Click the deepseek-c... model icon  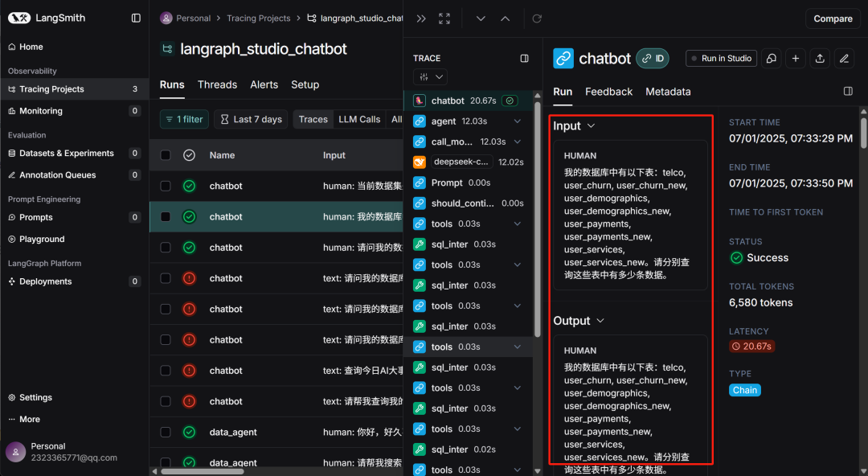[420, 162]
